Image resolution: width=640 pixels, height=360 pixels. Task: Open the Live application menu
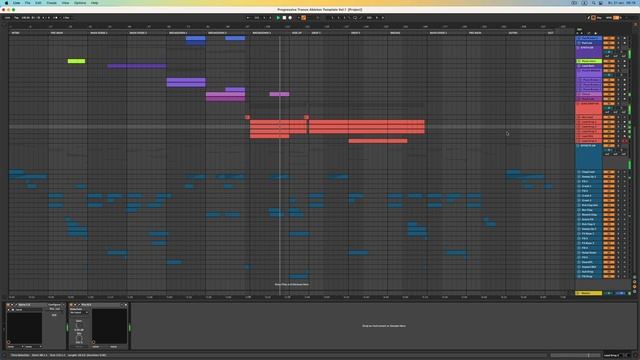click(16, 3)
